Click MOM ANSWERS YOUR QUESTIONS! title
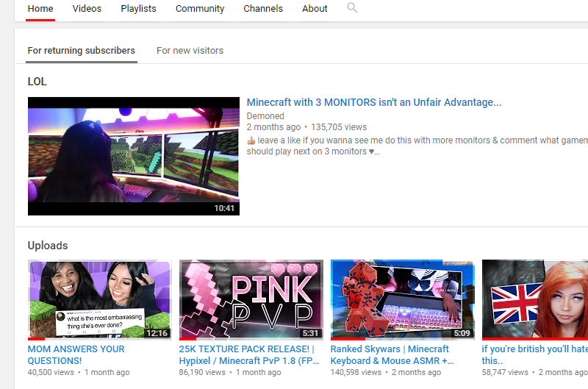Viewport: 588px width, 389px height. 76,355
